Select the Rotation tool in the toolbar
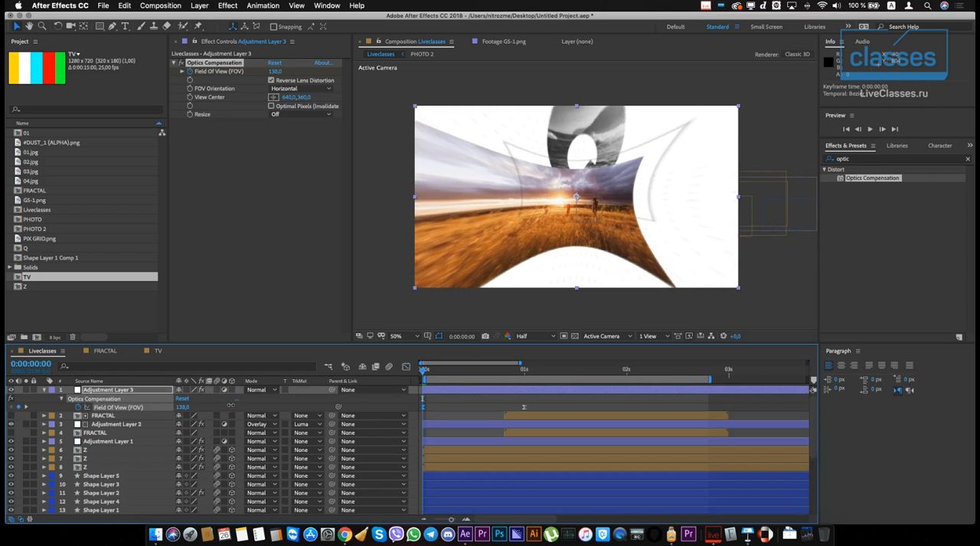Screen dimensions: 980x546 pos(57,26)
